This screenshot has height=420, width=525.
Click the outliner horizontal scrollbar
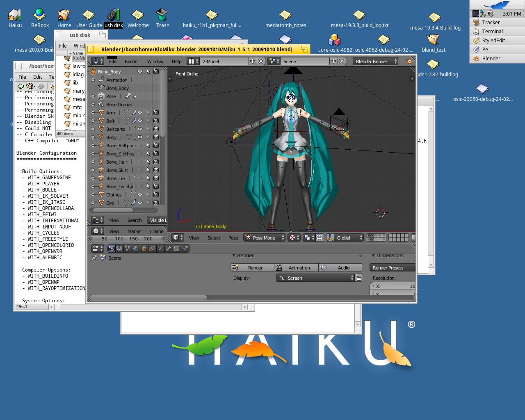(x=114, y=210)
